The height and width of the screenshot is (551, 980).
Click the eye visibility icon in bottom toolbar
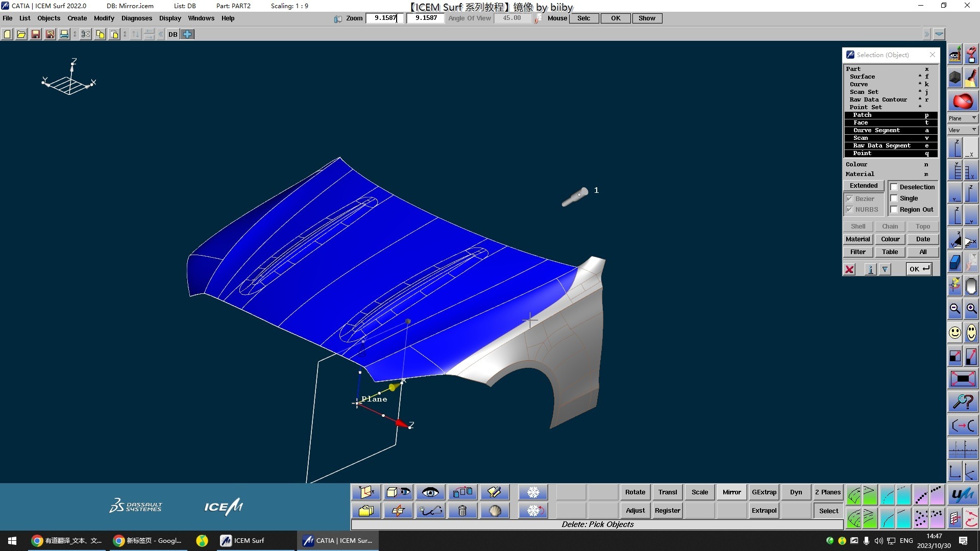pyautogui.click(x=430, y=492)
